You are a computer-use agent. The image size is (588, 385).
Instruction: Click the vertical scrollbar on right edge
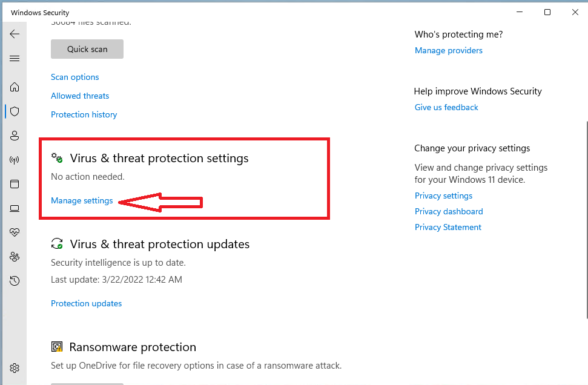(587, 220)
